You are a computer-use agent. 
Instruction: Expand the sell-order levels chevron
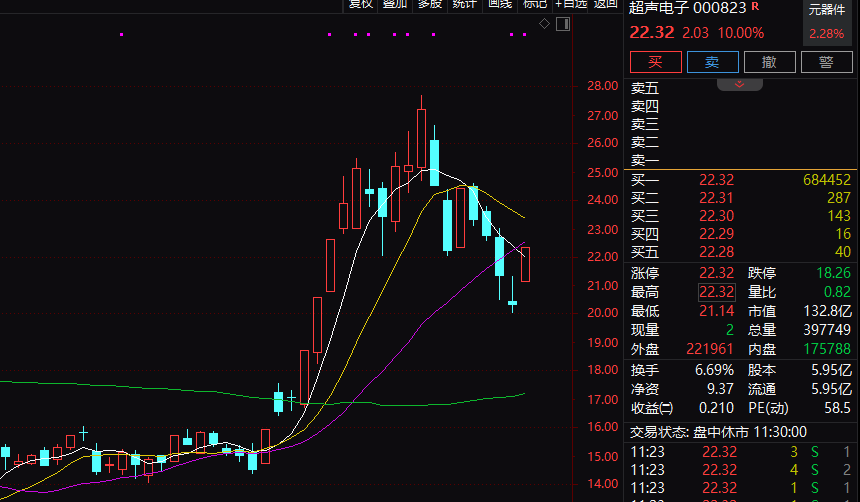pos(739,84)
